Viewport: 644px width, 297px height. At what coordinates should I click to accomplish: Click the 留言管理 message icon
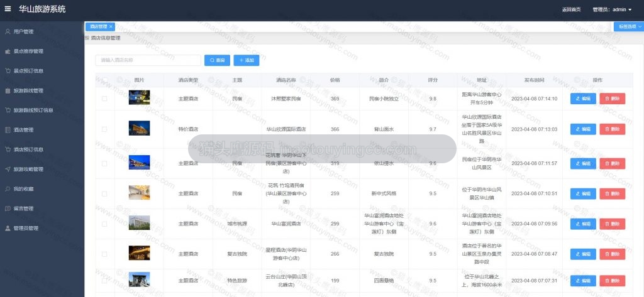[8, 208]
